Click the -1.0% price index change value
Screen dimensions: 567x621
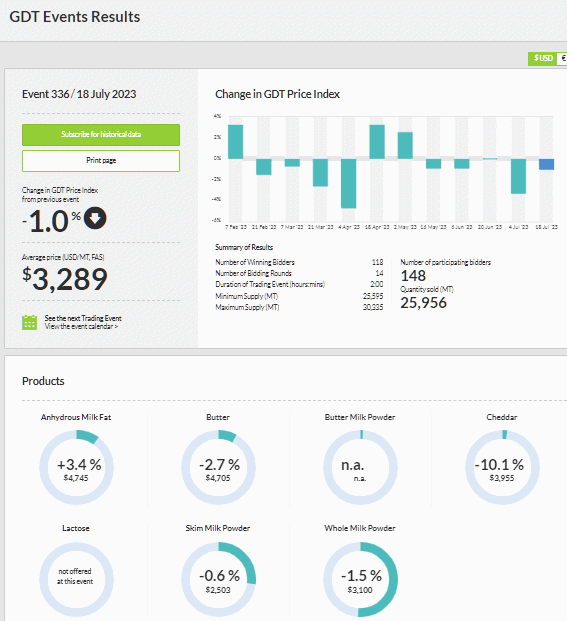tap(51, 221)
